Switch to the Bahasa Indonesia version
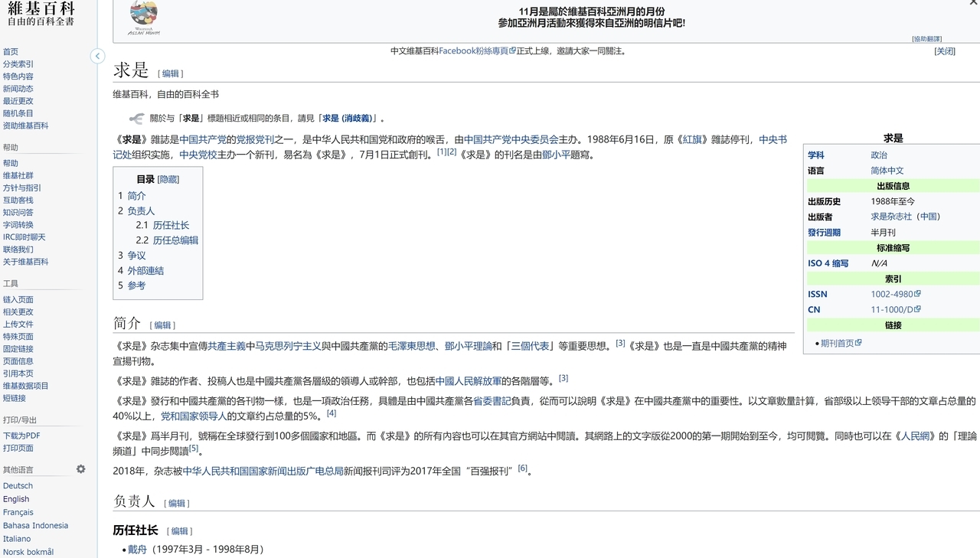980x558 pixels. click(x=35, y=526)
